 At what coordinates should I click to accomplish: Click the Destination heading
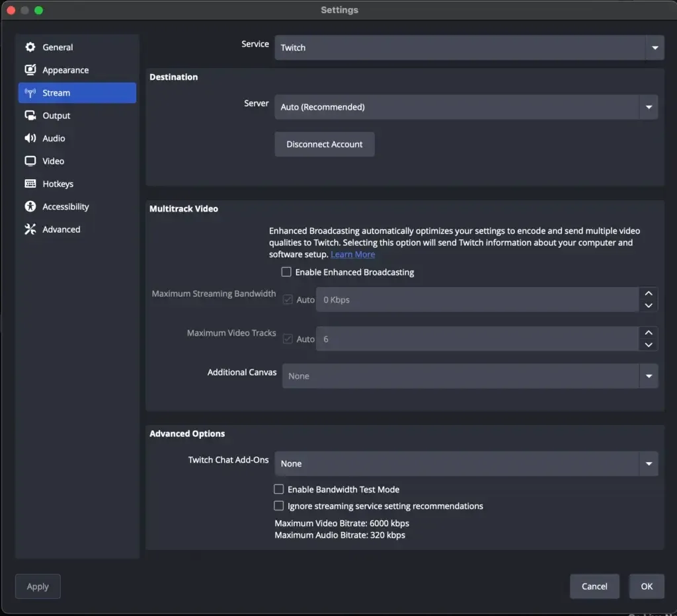[174, 77]
